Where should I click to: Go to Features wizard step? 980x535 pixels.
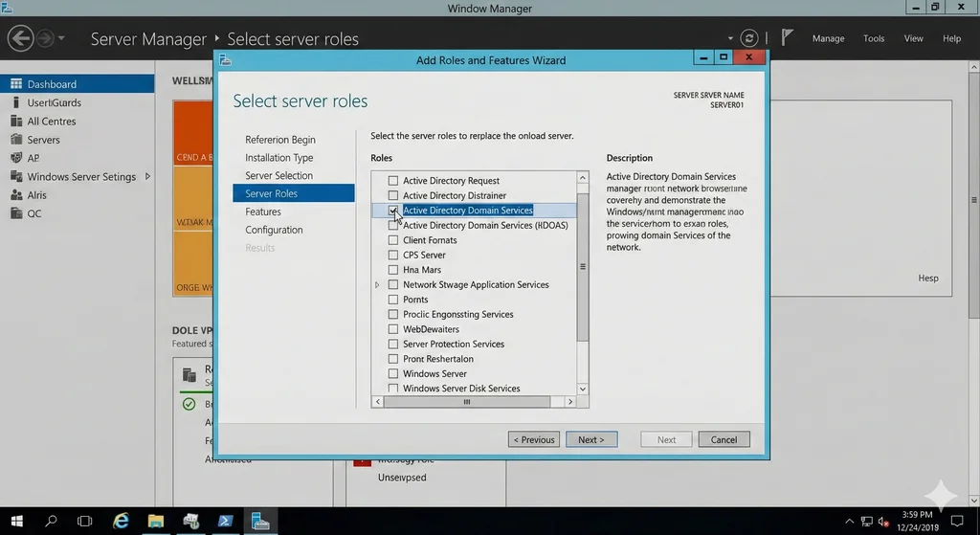pos(262,212)
